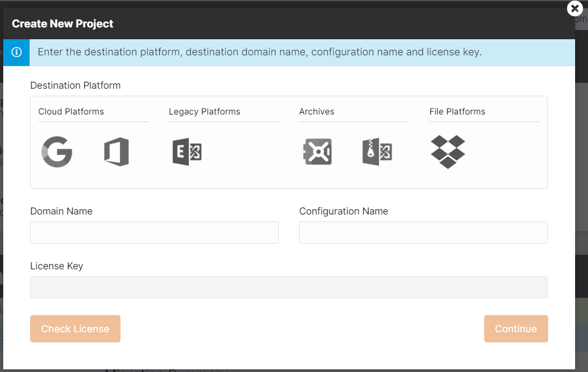Viewport: 588px width, 372px height.
Task: Select Google as destination platform
Action: click(56, 152)
